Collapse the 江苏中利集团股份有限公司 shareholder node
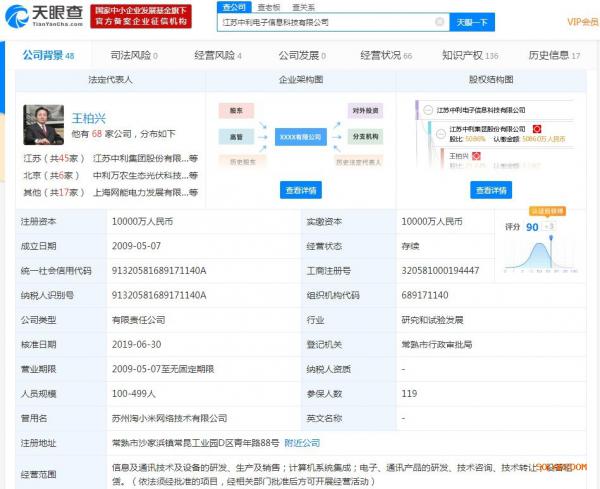 coord(441,134)
